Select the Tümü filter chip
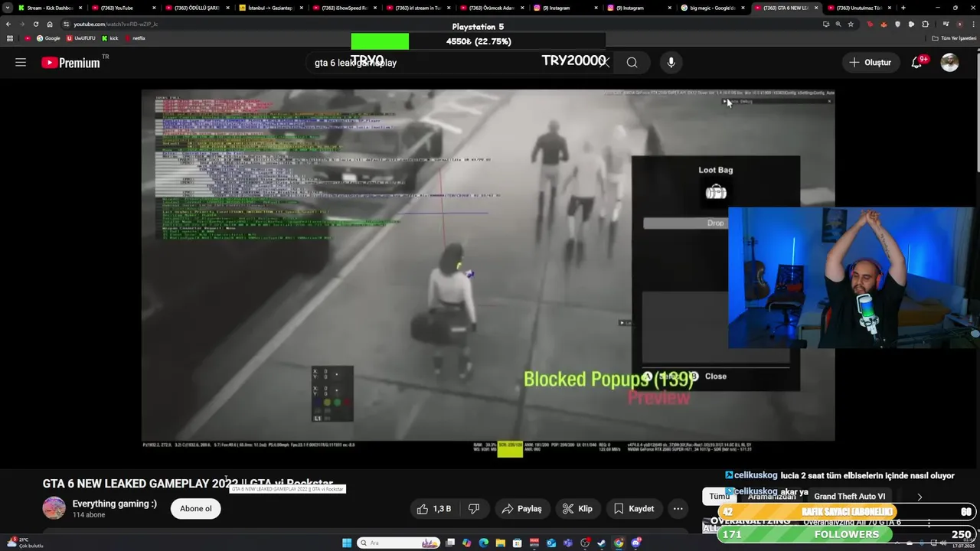The image size is (980, 551). point(719,497)
